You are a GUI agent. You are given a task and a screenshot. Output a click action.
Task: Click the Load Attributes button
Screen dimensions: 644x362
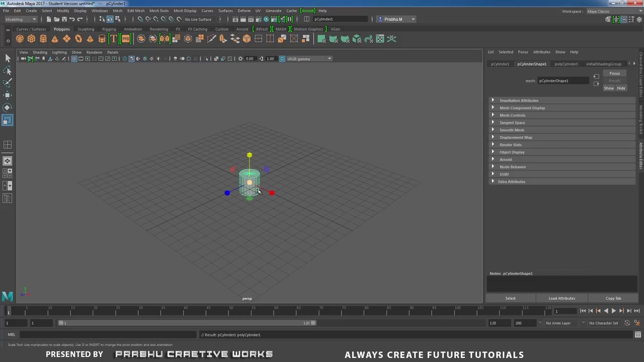[561, 298]
